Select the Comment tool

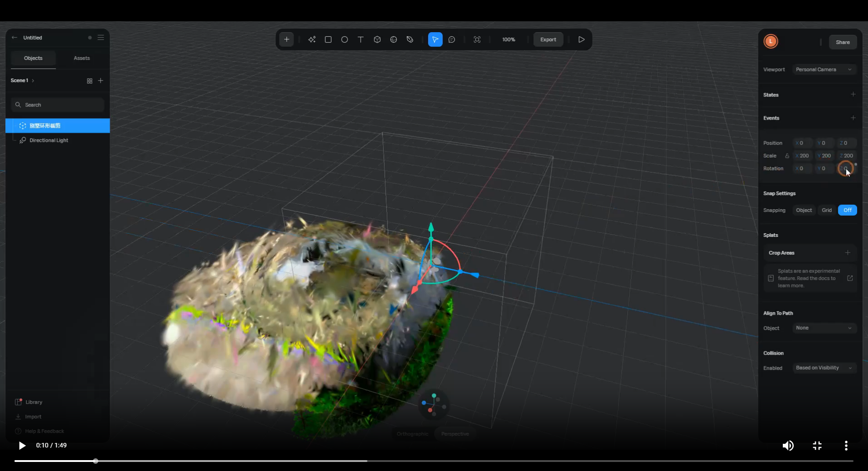[x=452, y=40]
